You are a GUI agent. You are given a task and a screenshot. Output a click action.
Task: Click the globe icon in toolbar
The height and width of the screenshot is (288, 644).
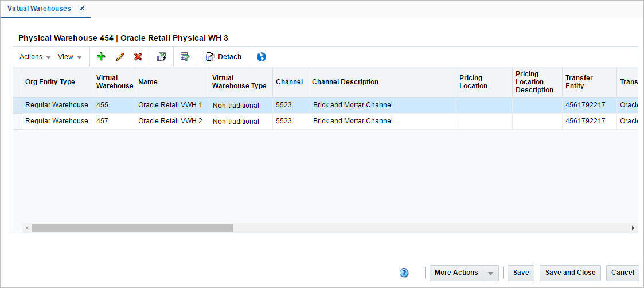click(x=261, y=57)
